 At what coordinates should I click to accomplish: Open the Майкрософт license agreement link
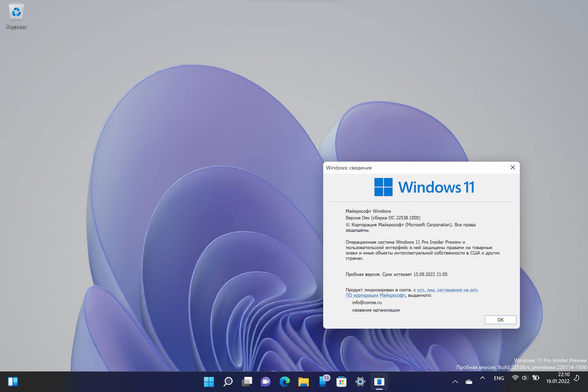coord(448,290)
